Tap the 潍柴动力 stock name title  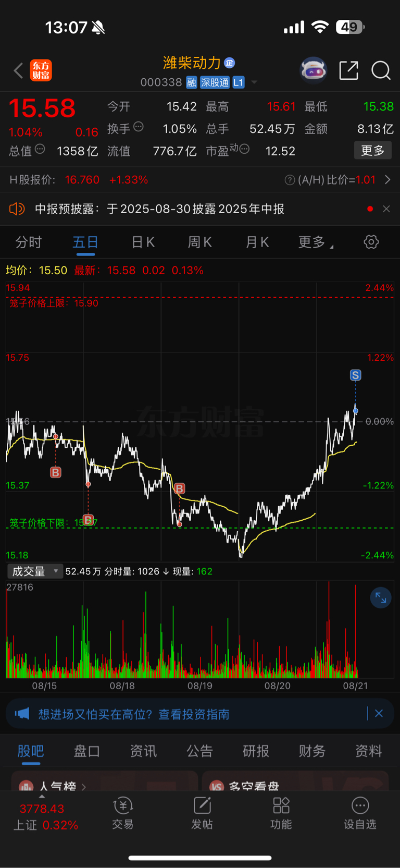[192, 63]
